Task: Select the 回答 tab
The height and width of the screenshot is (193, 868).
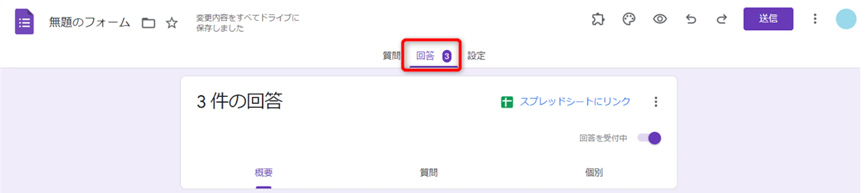Action: point(433,56)
